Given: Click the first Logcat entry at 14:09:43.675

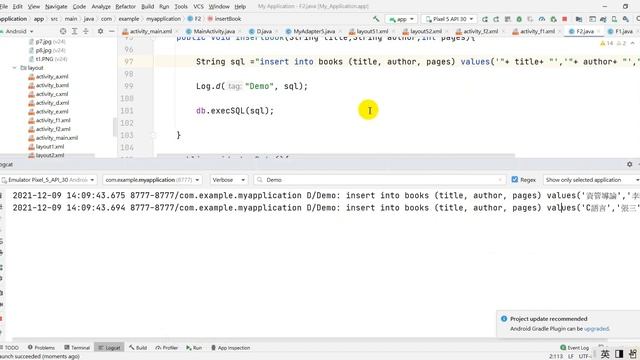Looking at the screenshot, I should pos(325,196).
